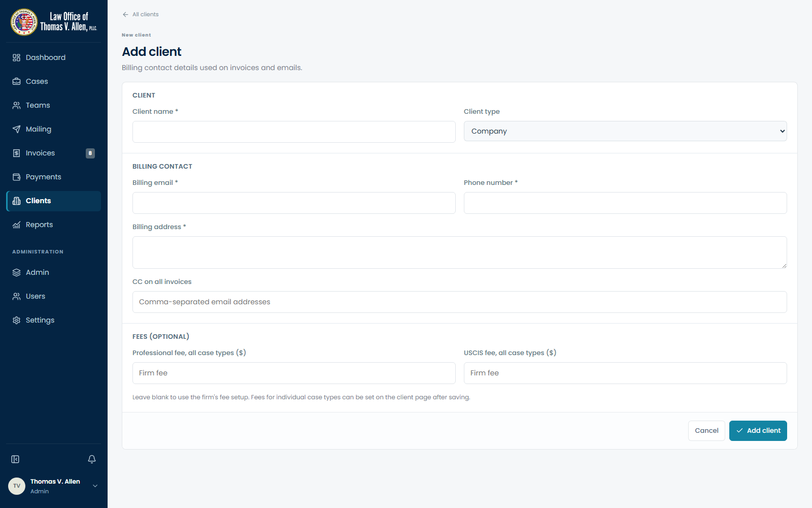Navigate to the Mailing page
Viewport: 812px width, 508px height.
[54, 129]
